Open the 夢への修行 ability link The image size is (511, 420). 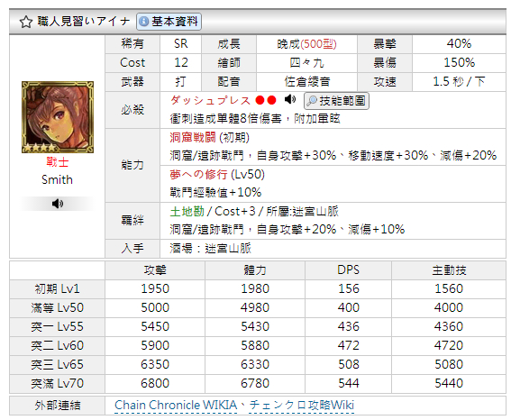tap(198, 175)
